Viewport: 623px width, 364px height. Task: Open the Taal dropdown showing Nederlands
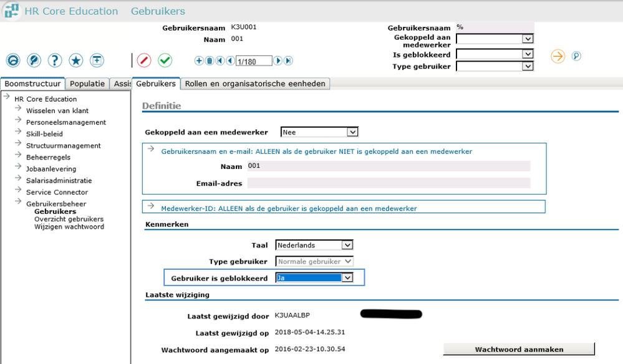[x=314, y=245]
